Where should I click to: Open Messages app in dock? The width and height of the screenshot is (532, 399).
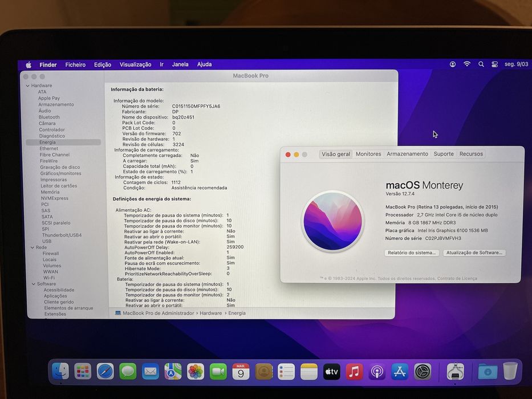[x=128, y=371]
